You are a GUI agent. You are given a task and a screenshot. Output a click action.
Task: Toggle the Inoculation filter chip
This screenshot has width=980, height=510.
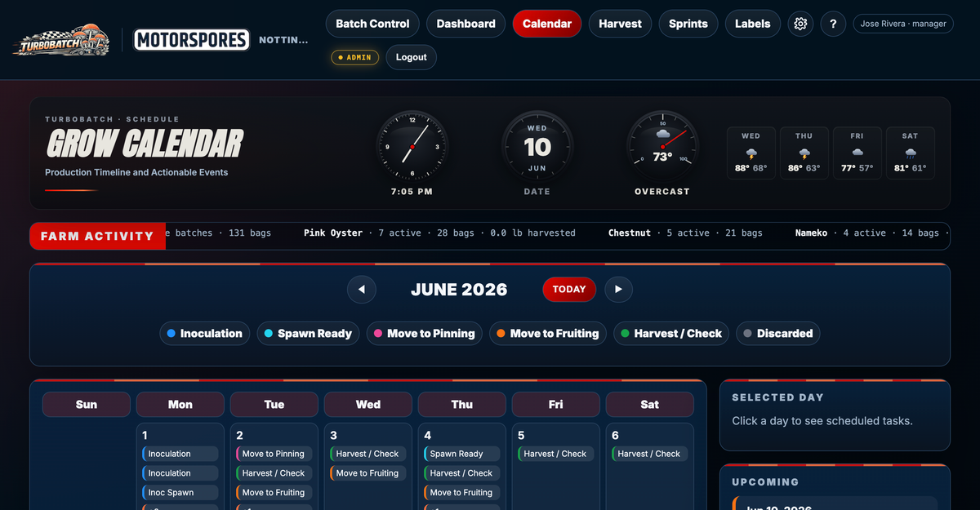205,333
